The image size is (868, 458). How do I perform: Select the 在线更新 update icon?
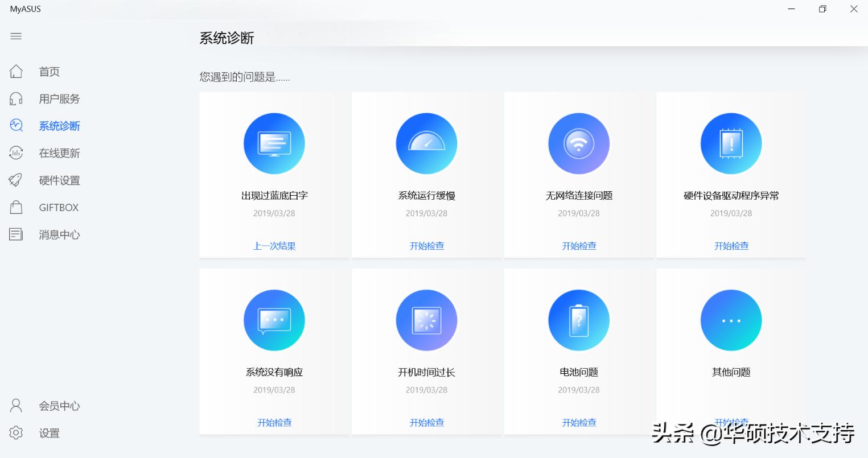(16, 152)
